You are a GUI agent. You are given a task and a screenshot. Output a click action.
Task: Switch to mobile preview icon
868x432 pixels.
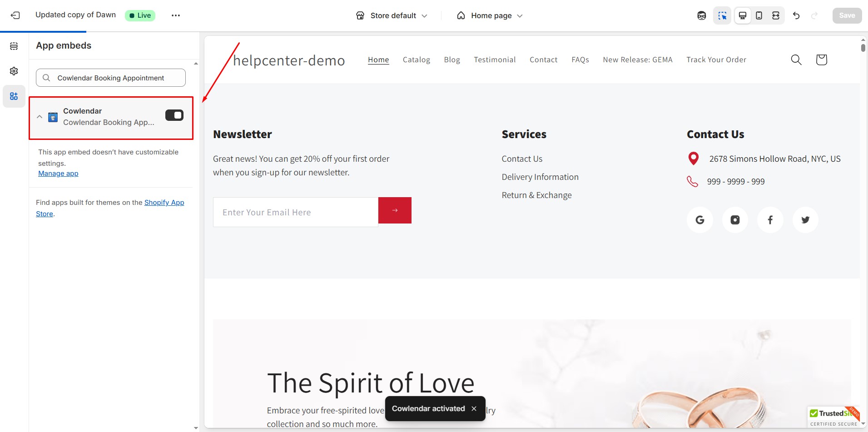759,15
